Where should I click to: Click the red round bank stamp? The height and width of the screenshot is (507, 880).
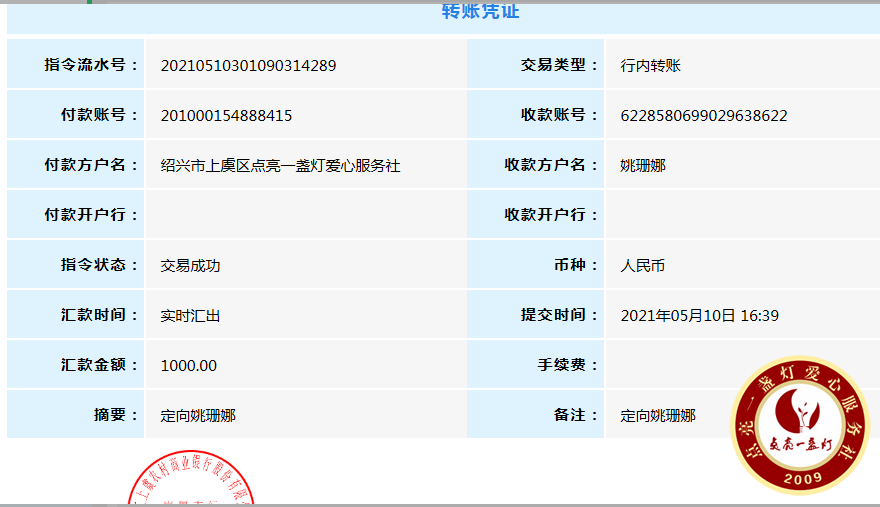(191, 477)
